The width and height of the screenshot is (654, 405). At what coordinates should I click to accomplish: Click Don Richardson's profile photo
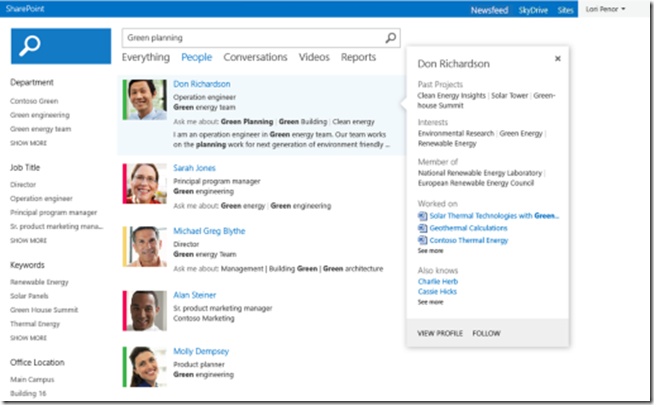point(145,100)
